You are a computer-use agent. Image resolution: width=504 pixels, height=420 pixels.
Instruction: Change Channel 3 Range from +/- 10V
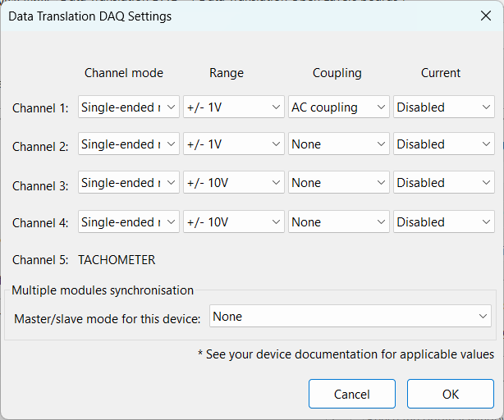233,183
